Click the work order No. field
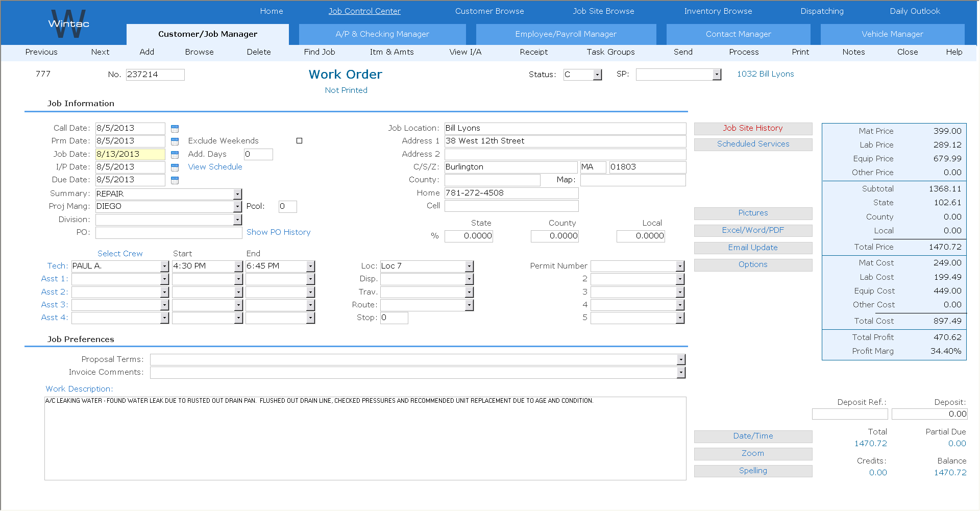 click(155, 75)
